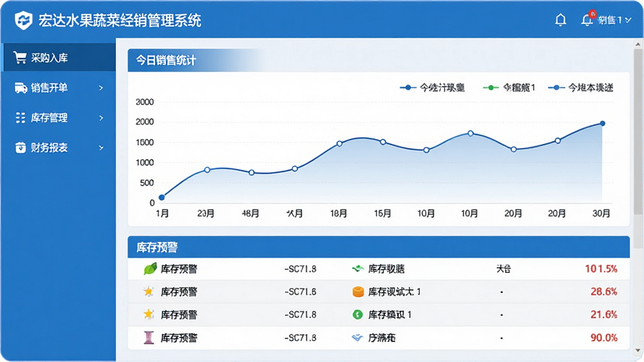Click the 90.0% value
644x362 pixels.
point(604,337)
